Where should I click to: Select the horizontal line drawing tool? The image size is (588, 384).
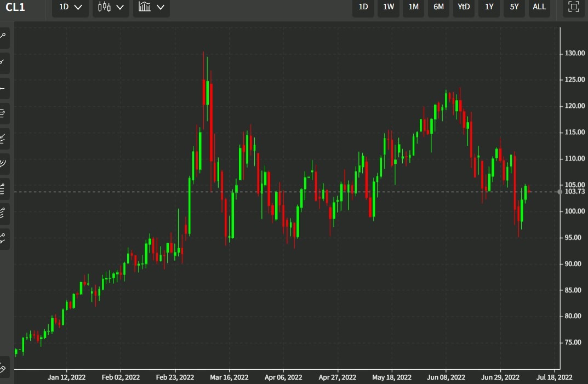5,88
